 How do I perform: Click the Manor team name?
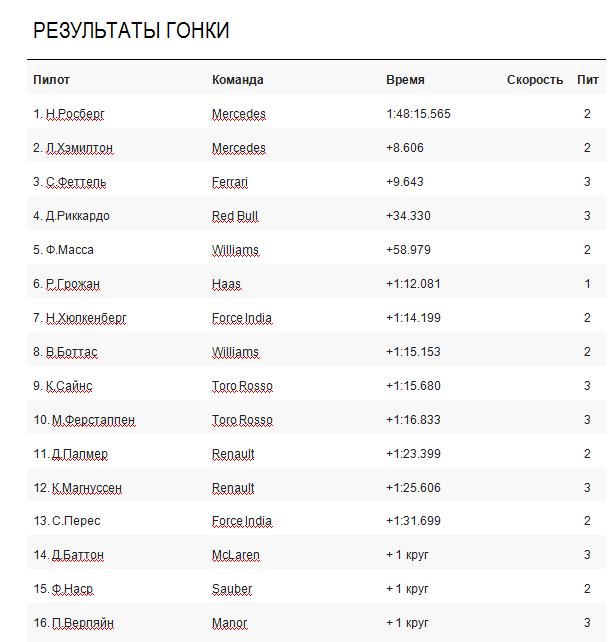229,623
